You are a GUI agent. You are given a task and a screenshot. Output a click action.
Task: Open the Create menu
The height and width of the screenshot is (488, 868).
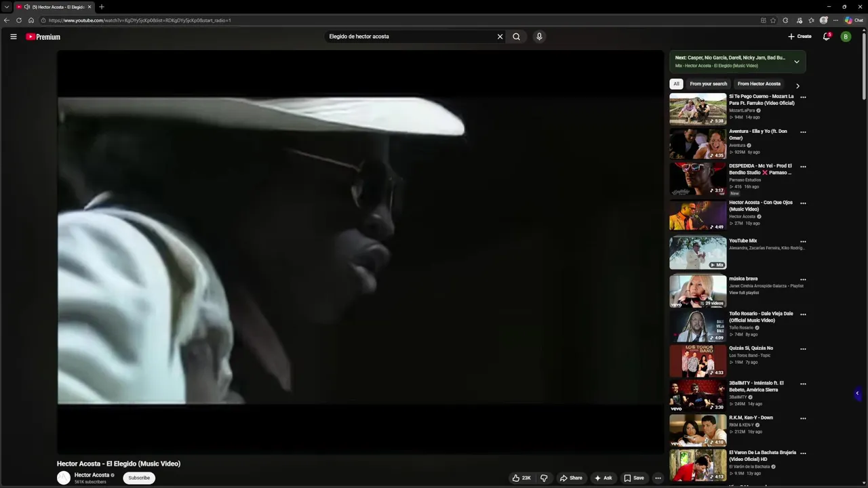(800, 37)
